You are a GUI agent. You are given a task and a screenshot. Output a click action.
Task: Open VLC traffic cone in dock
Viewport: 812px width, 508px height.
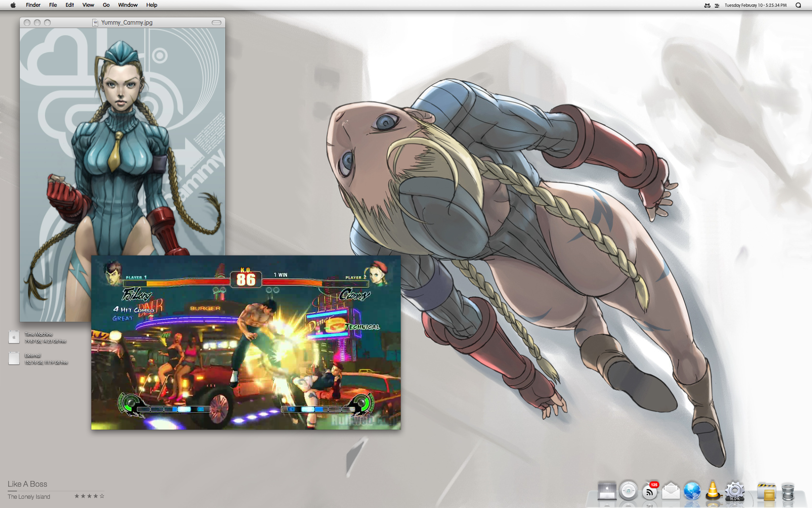click(712, 490)
